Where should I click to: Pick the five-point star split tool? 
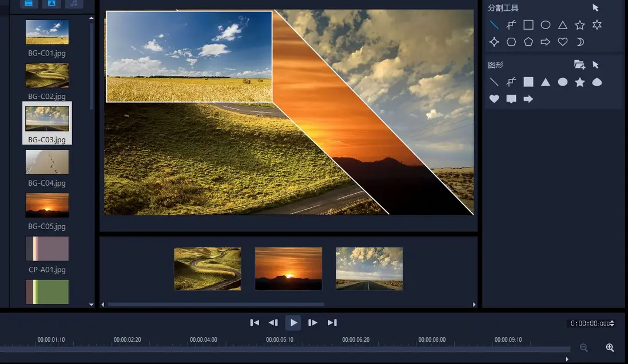click(580, 25)
